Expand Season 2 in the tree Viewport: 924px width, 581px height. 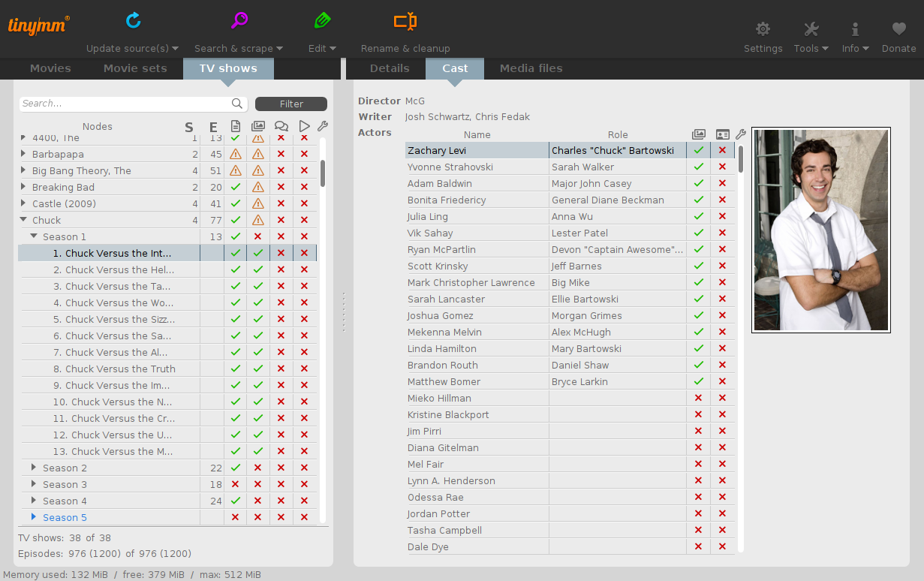pos(34,468)
